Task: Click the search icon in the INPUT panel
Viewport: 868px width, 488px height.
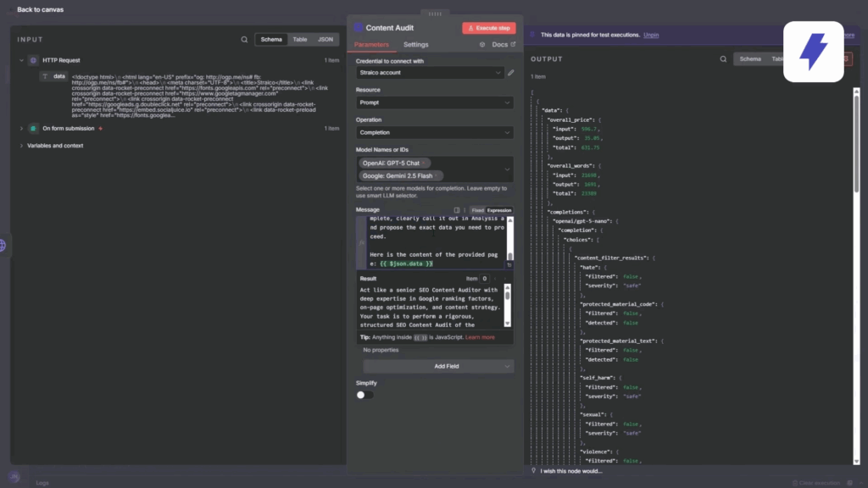Action: click(245, 40)
